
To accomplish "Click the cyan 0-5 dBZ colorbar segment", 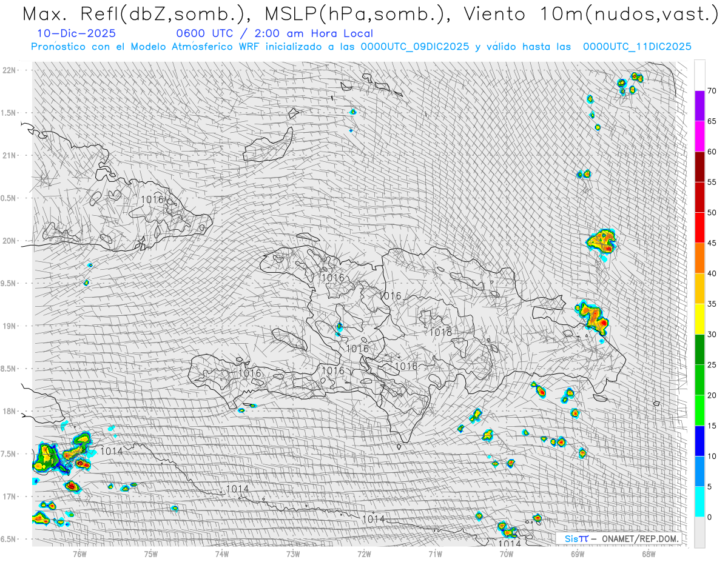I will (699, 502).
